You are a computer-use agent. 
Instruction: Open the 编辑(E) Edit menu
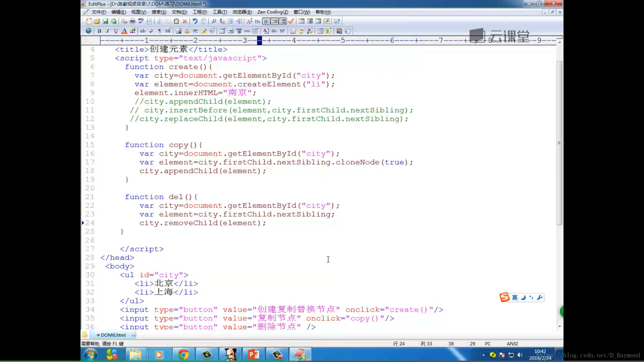118,12
